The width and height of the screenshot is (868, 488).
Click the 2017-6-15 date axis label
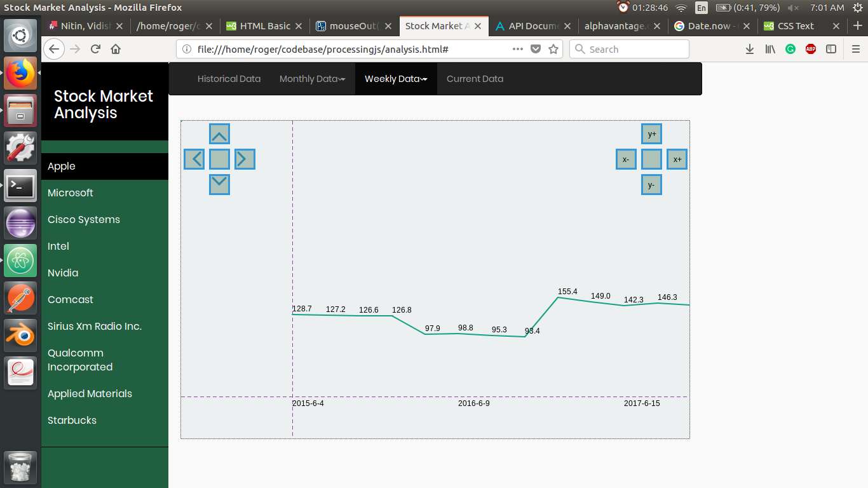(x=642, y=403)
